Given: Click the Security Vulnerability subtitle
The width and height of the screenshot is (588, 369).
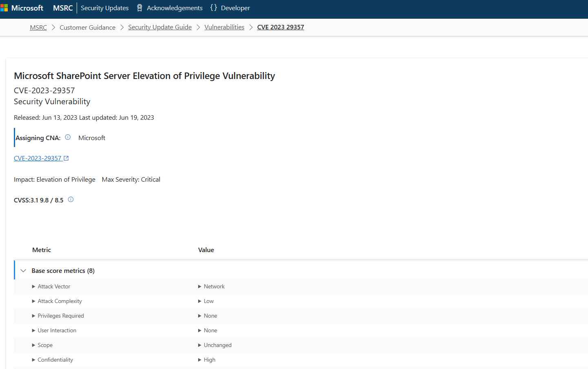Looking at the screenshot, I should coord(52,101).
